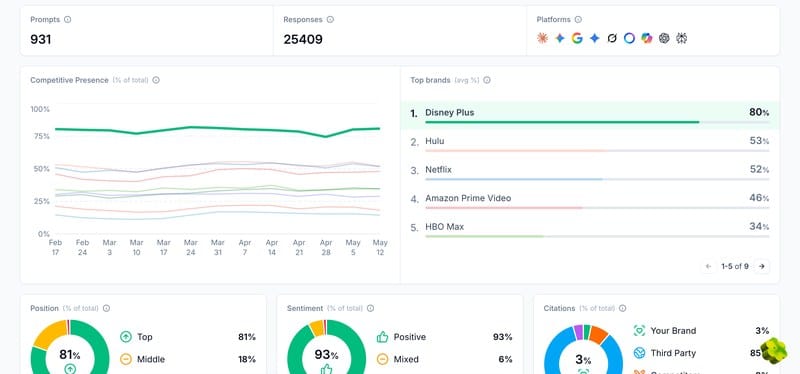Click the purple segment of Citations donut
Viewport: 800px width, 374px height.
pos(578,332)
